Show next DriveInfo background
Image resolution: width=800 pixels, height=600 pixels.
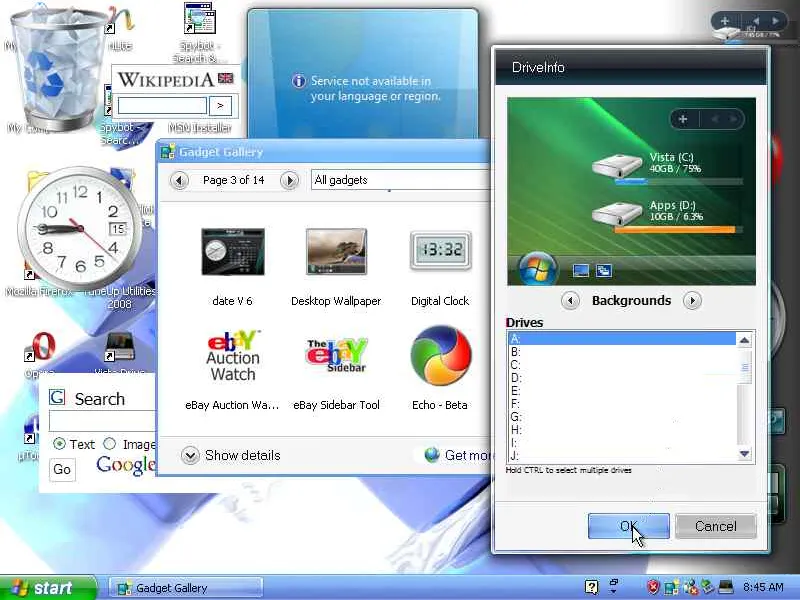tap(692, 301)
